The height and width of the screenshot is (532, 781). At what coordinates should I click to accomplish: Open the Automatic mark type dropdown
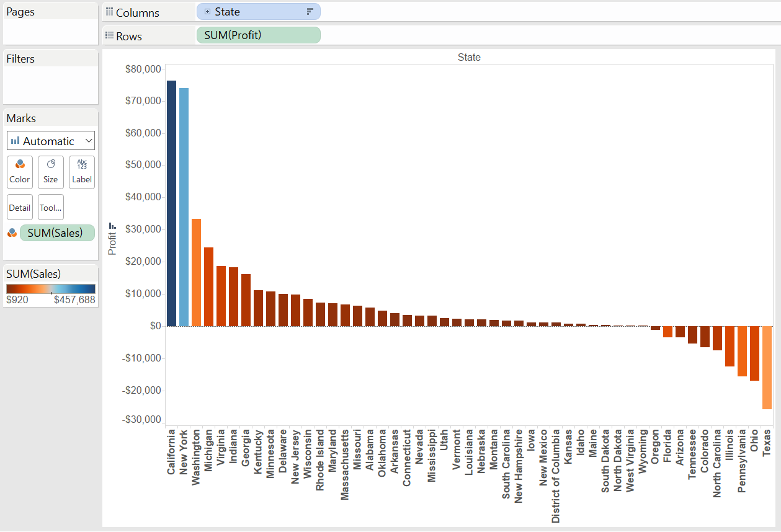pyautogui.click(x=51, y=141)
